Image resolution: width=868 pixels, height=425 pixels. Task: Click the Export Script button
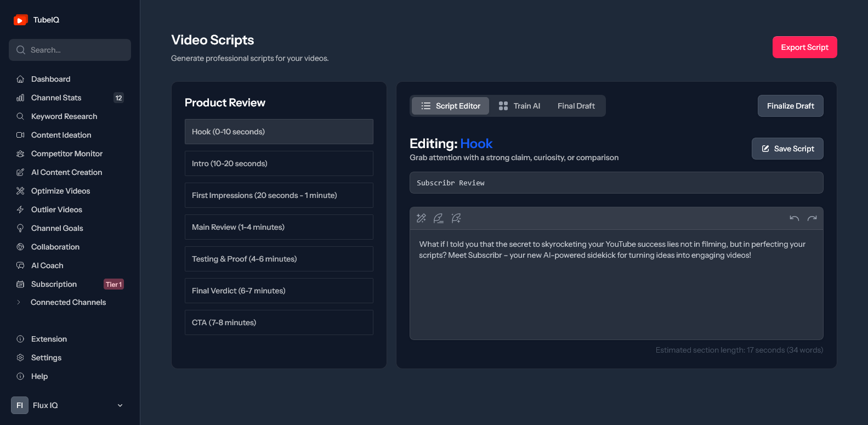pos(804,47)
